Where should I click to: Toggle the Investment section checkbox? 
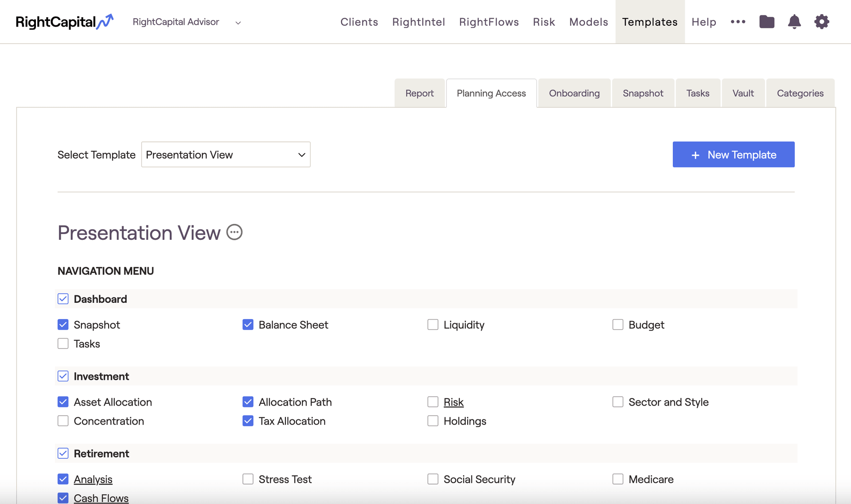[63, 376]
